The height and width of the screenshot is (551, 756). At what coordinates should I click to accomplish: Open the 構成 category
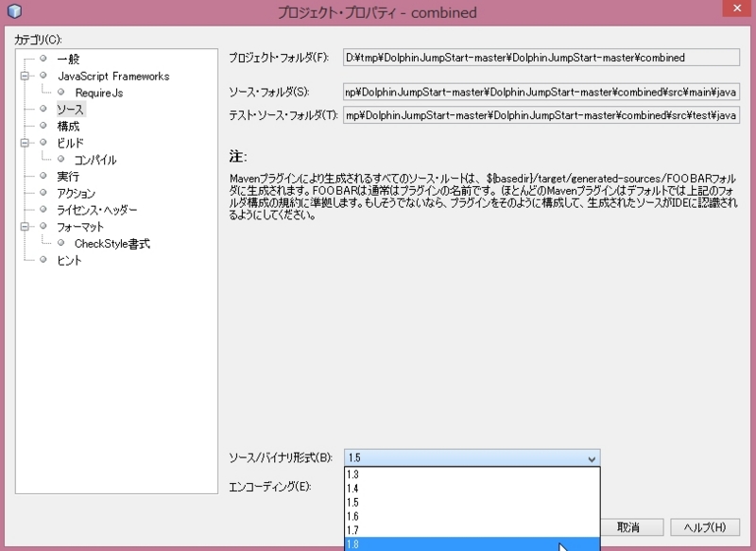pyautogui.click(x=68, y=127)
